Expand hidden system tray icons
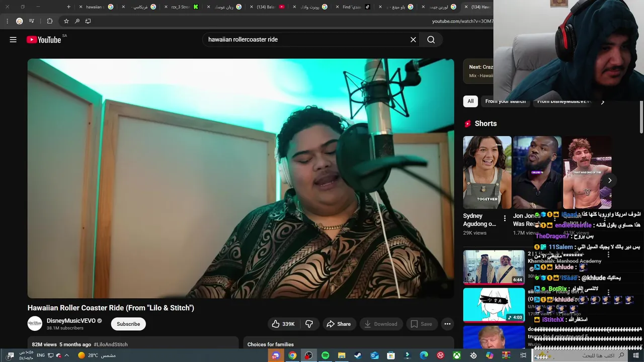Screen dimensions: 644x362 click(x=66, y=355)
